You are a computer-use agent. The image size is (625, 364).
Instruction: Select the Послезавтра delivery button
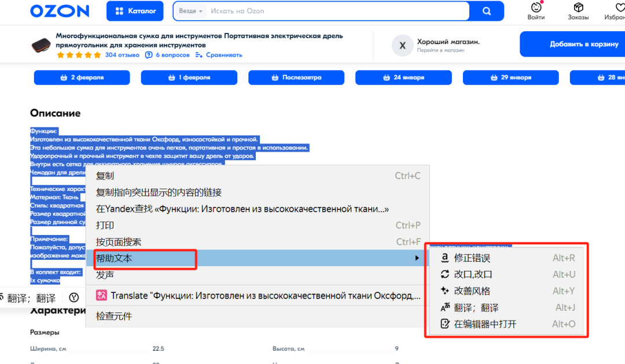click(296, 78)
